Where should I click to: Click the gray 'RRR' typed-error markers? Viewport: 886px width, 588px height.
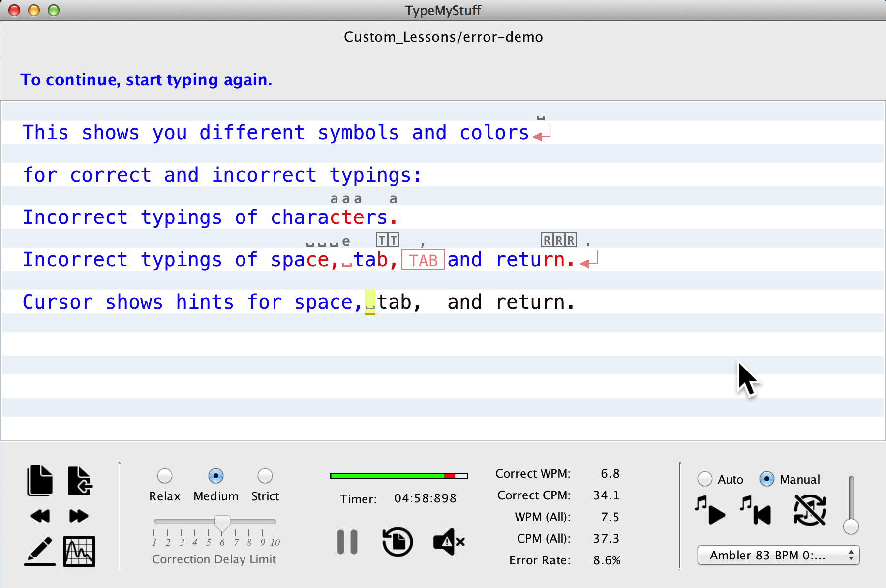559,240
